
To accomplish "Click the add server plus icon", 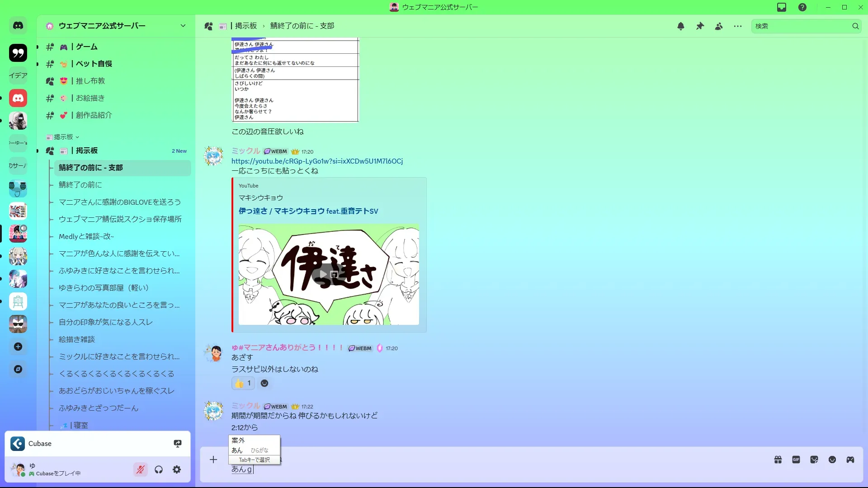I will click(x=18, y=347).
